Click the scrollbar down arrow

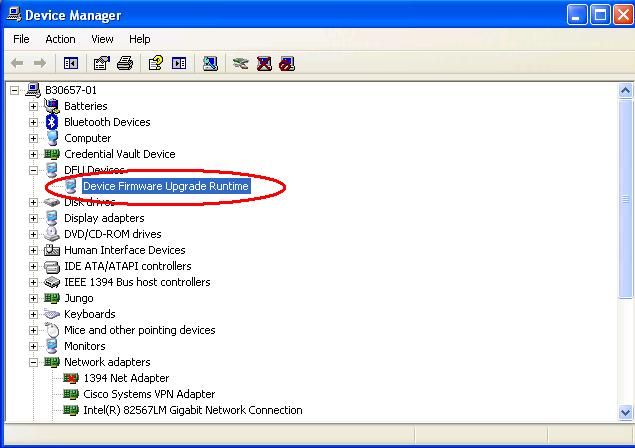point(625,412)
